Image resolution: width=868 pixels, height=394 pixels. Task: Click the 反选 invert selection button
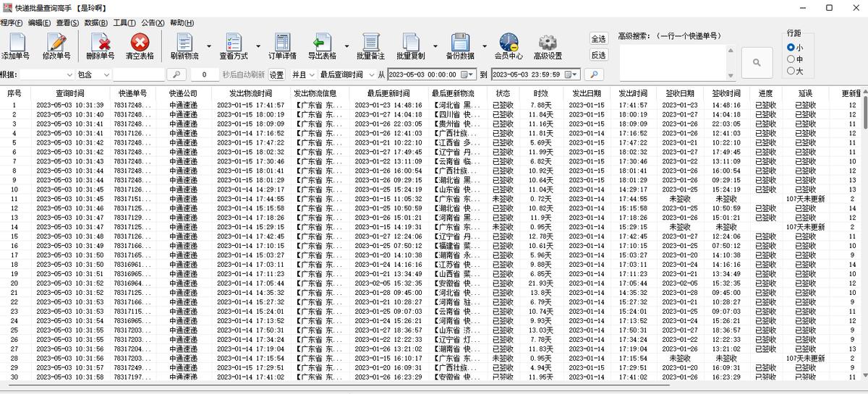[x=598, y=55]
